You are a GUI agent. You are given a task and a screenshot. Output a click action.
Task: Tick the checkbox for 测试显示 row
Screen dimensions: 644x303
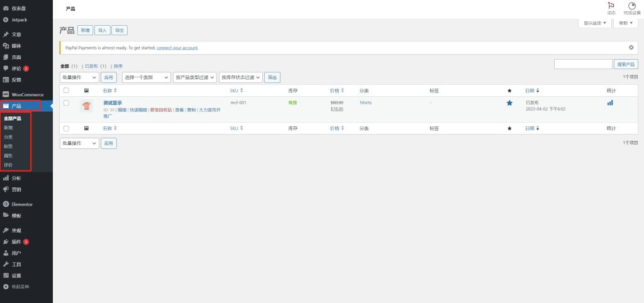[x=66, y=103]
